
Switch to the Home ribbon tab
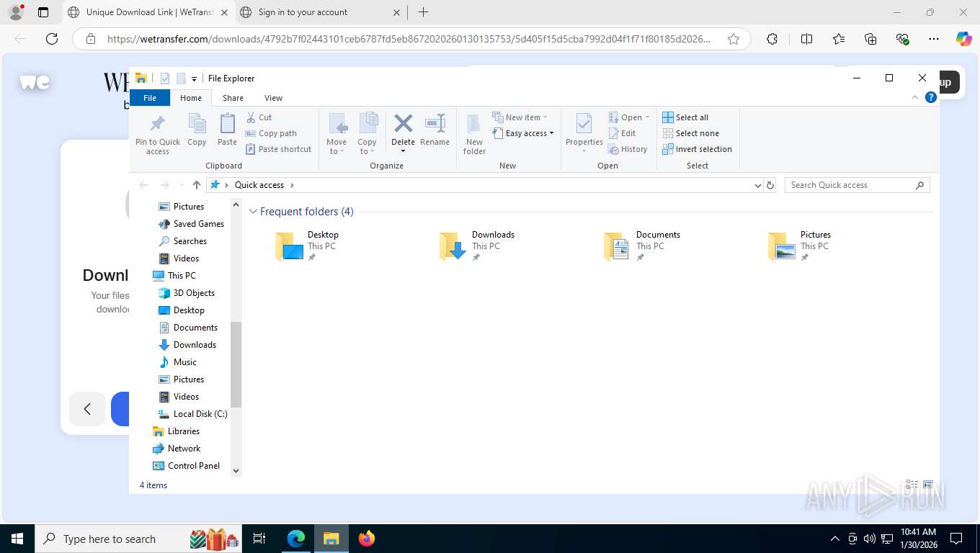(191, 98)
